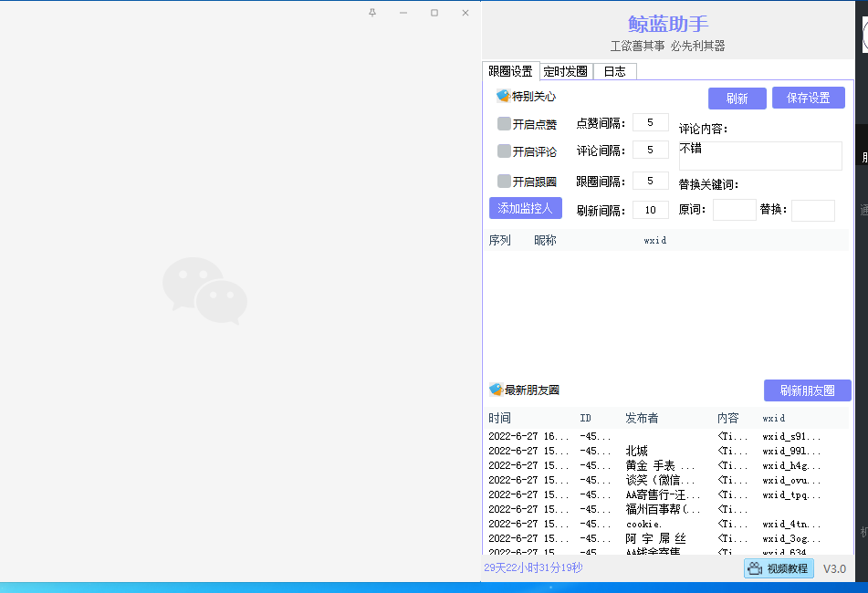Pin the WeChat window on top

click(371, 12)
